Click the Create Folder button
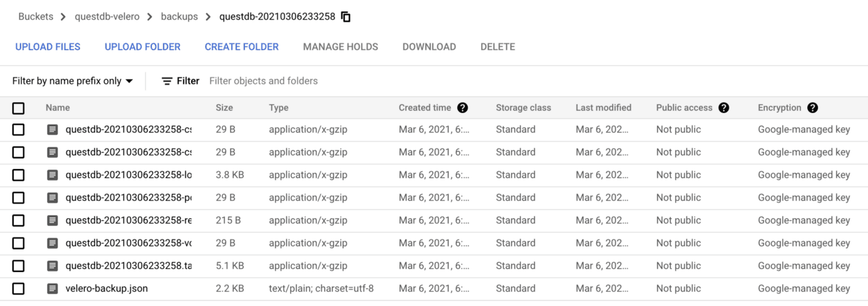This screenshot has height=306, width=868. (x=241, y=47)
